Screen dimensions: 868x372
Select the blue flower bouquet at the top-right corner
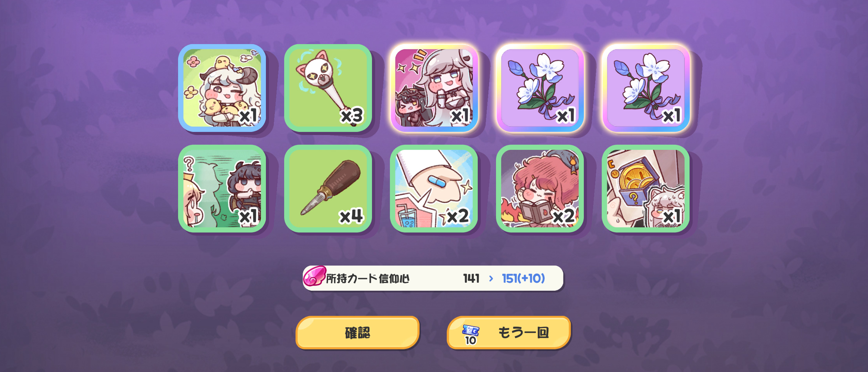tap(646, 88)
